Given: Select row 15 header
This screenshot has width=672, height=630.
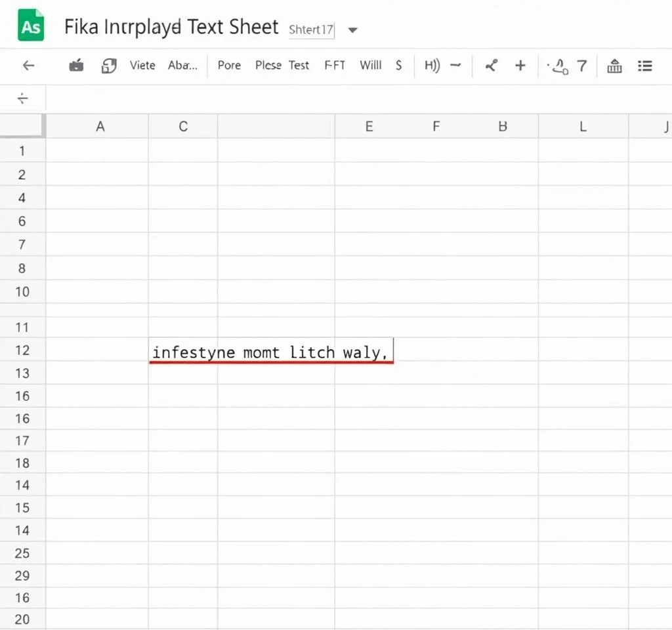Looking at the screenshot, I should click(22, 508).
